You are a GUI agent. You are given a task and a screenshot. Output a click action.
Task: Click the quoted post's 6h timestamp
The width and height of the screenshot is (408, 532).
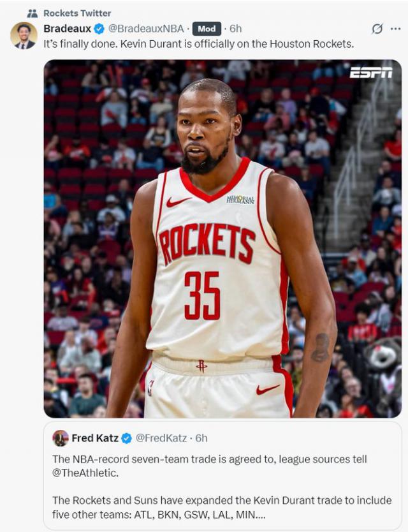pos(201,438)
